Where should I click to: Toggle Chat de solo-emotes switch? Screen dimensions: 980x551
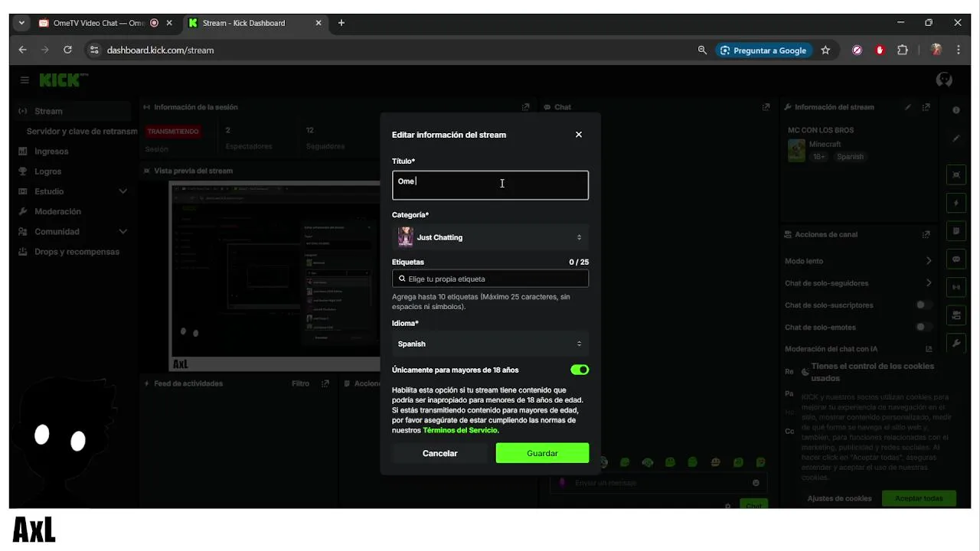pos(924,327)
